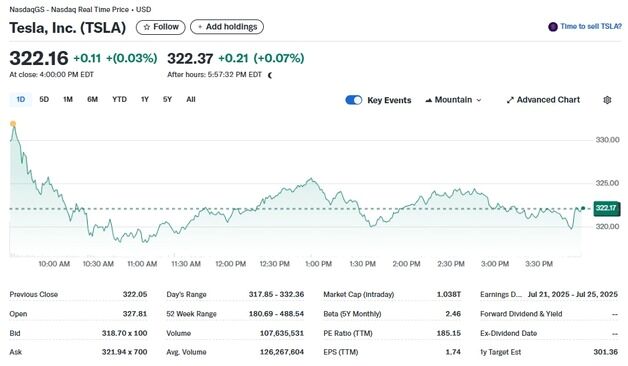Click the Add holdings button
The width and height of the screenshot is (628, 366).
pyautogui.click(x=227, y=27)
